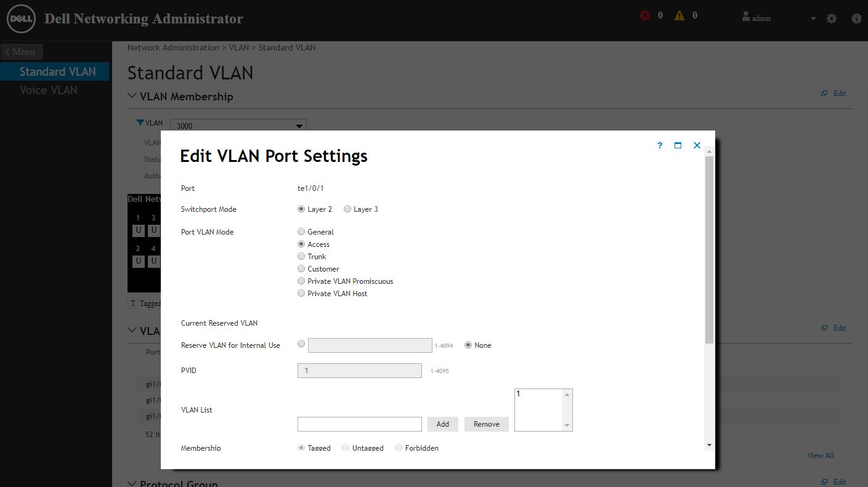Select Layer 3 switchport mode
Viewport: 868px width, 487px height.
click(x=347, y=209)
